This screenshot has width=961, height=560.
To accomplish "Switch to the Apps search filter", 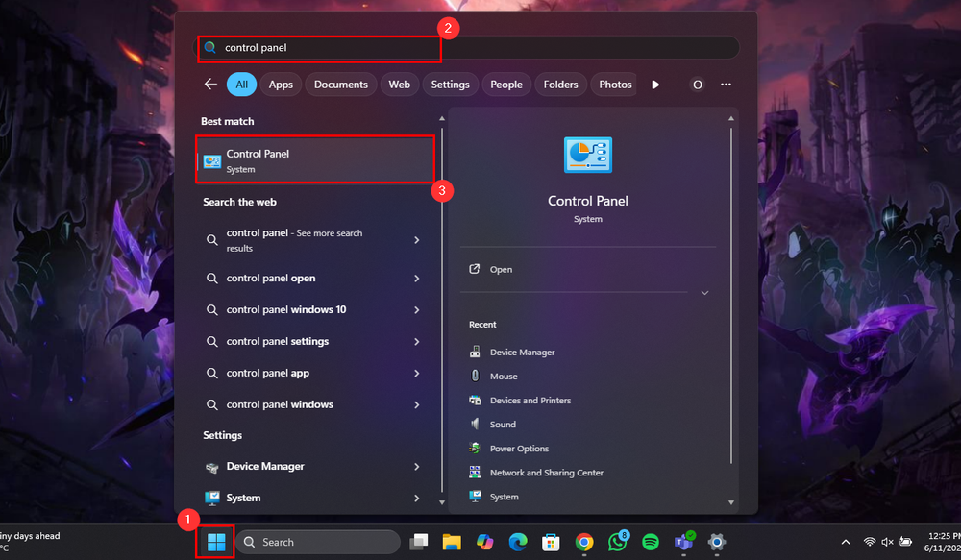I will [281, 84].
